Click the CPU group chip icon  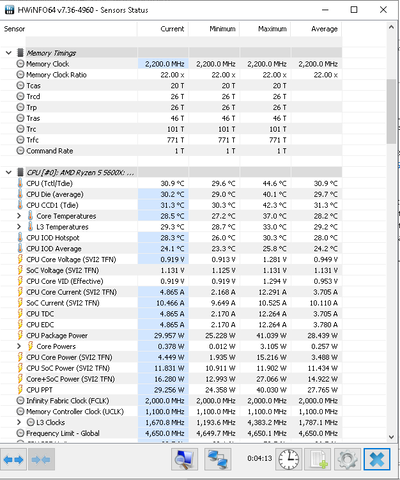[20, 172]
